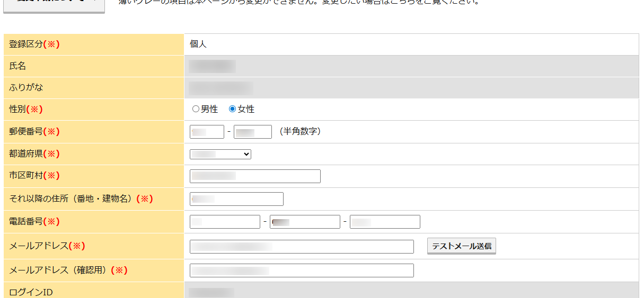Click the それ以降の住所 address field
Screen dimensions: 644x298
pos(236,199)
